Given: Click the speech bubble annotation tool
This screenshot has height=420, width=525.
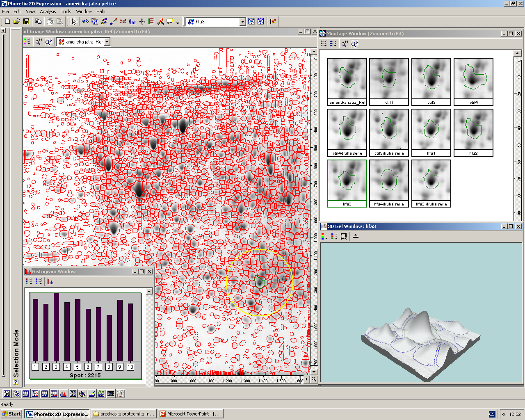Looking at the screenshot, I should pyautogui.click(x=170, y=21).
